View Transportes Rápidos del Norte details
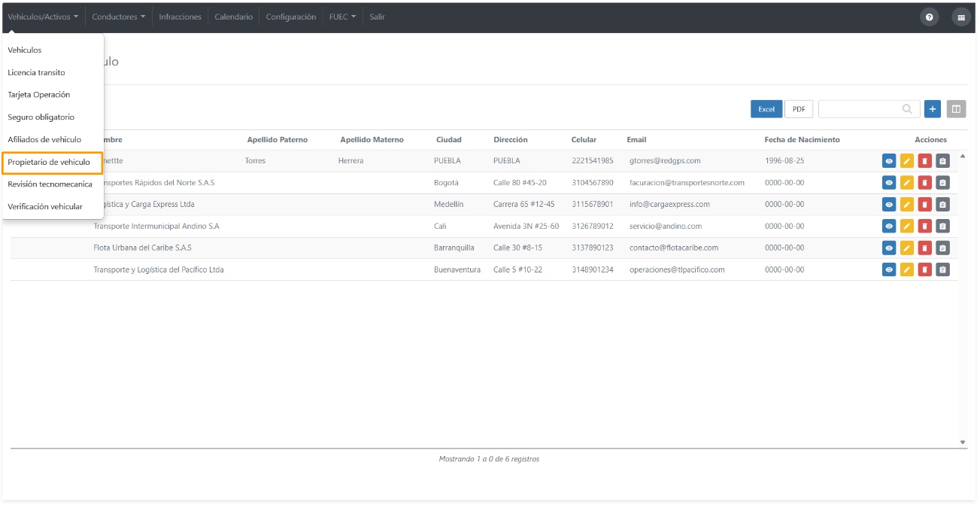This screenshot has width=980, height=505. click(x=889, y=182)
